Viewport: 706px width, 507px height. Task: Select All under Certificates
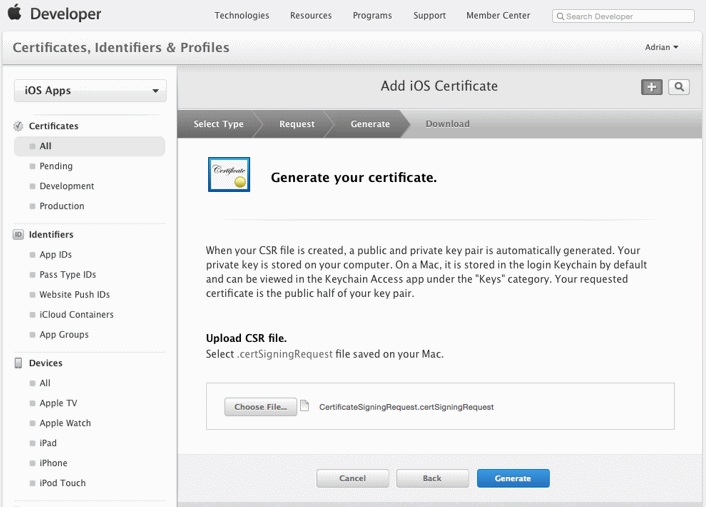click(90, 146)
